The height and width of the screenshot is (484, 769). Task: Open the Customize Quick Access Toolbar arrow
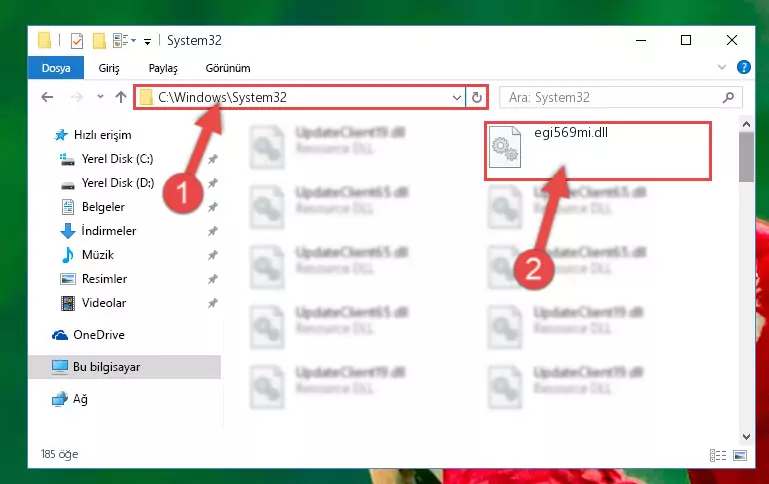(147, 42)
